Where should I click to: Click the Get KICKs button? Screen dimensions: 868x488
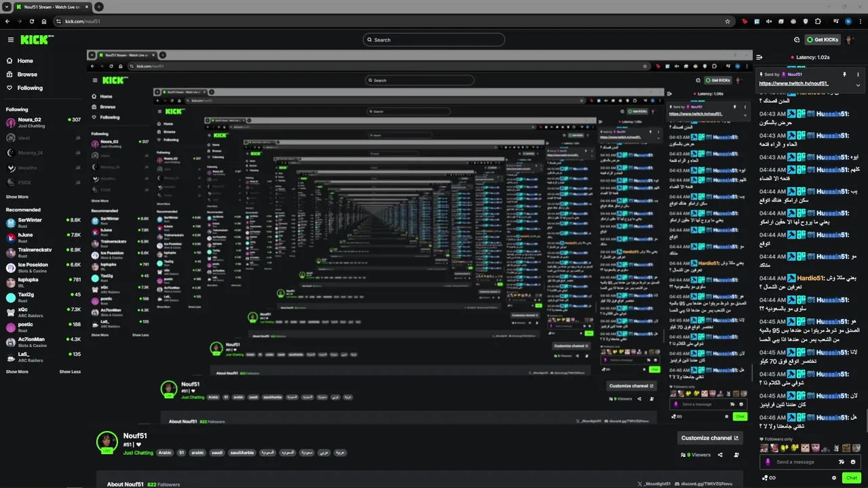pyautogui.click(x=823, y=40)
